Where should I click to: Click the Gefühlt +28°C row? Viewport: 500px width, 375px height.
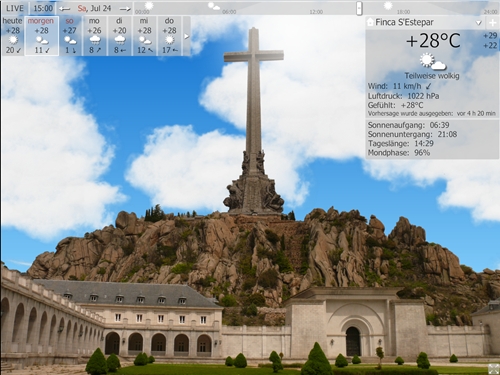(395, 105)
